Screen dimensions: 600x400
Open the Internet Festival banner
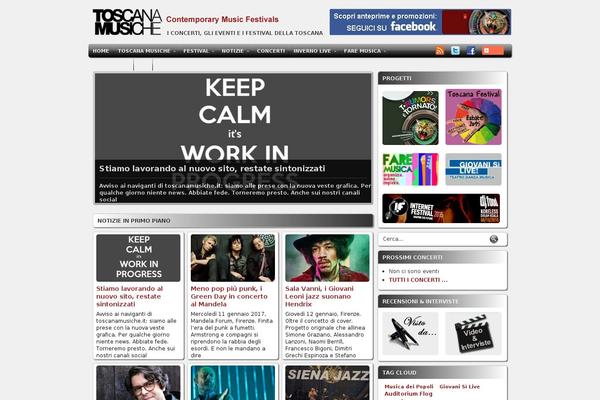click(x=441, y=208)
